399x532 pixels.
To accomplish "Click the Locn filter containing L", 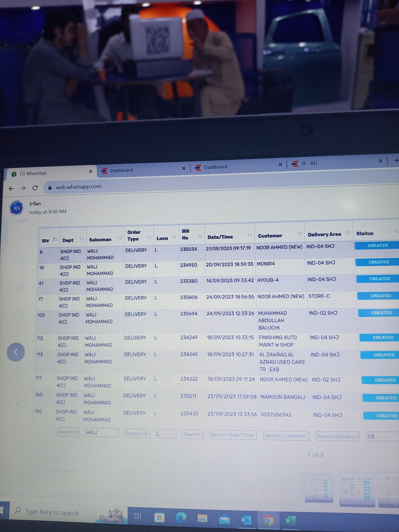I will coord(166,434).
